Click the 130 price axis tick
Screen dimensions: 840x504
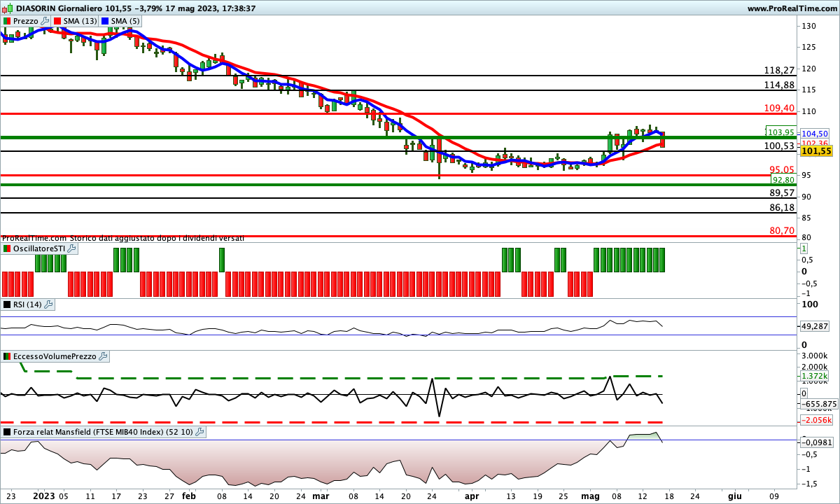(x=809, y=26)
